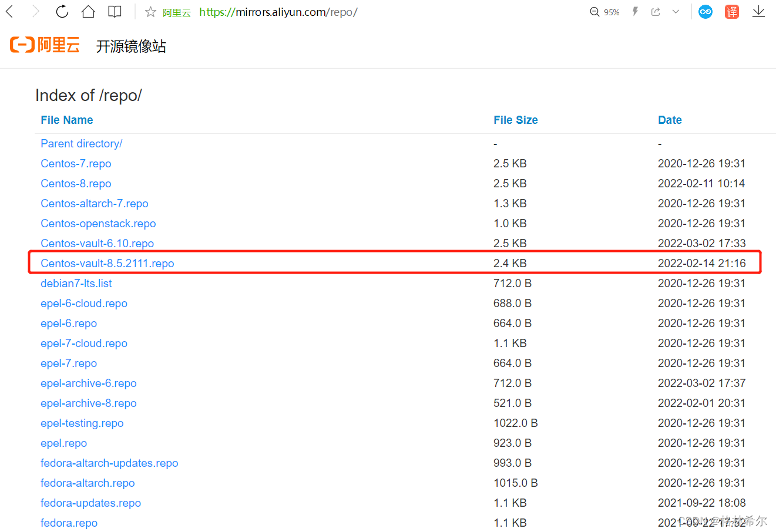Open the reading mode book icon
776x532 pixels.
[x=115, y=11]
